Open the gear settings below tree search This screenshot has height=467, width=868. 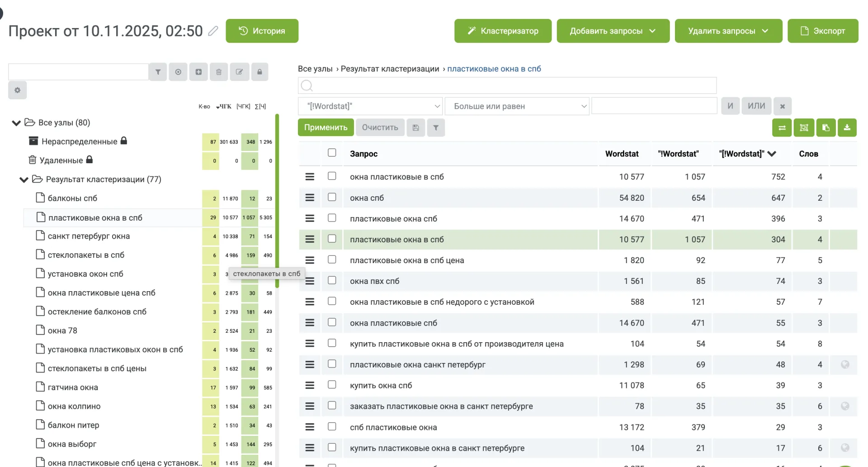pos(18,90)
